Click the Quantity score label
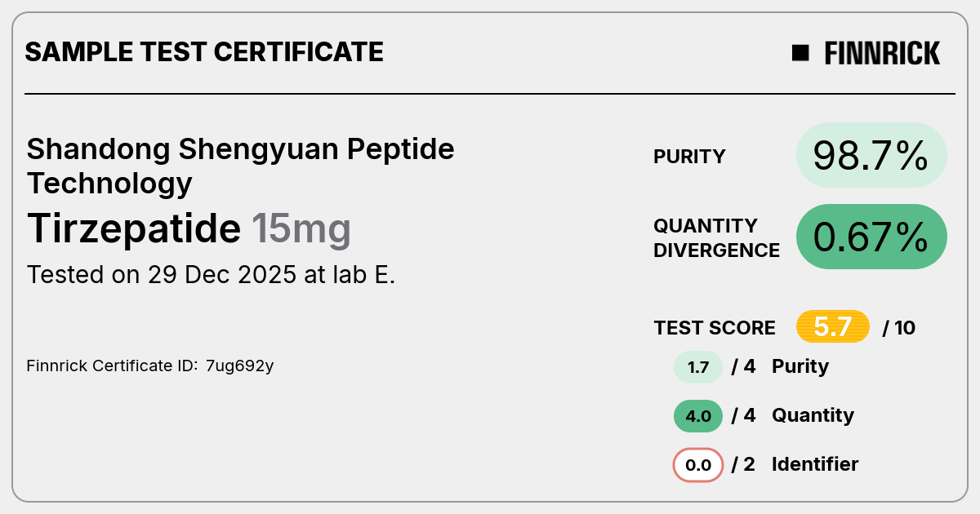Screen dimensions: 980x514 (813, 415)
